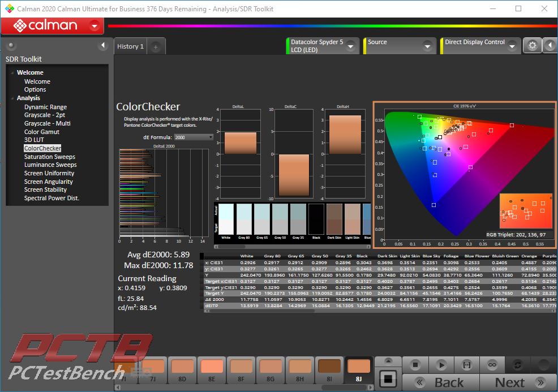Collapse the SDR Toolkit panel with its arrow

[x=103, y=45]
